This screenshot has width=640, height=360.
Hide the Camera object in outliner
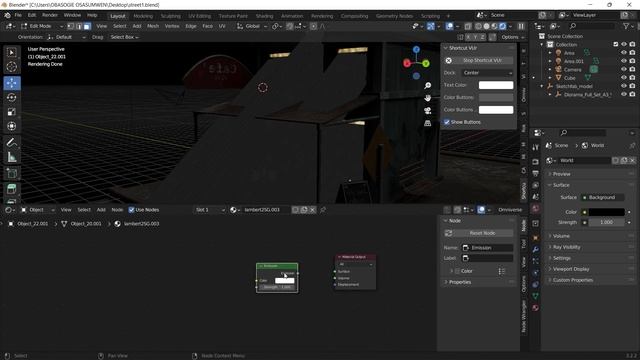coord(624,69)
